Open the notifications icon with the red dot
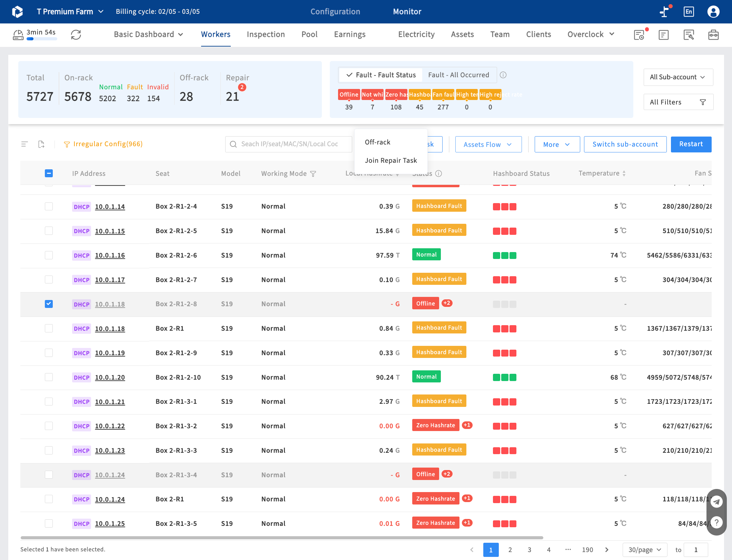The width and height of the screenshot is (732, 560). (665, 11)
